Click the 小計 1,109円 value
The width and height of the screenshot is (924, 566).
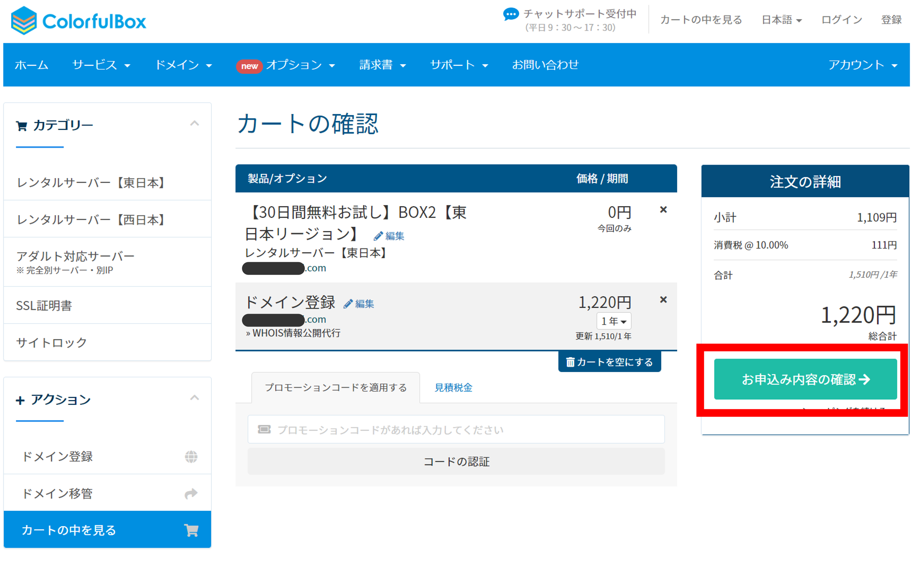tap(876, 217)
